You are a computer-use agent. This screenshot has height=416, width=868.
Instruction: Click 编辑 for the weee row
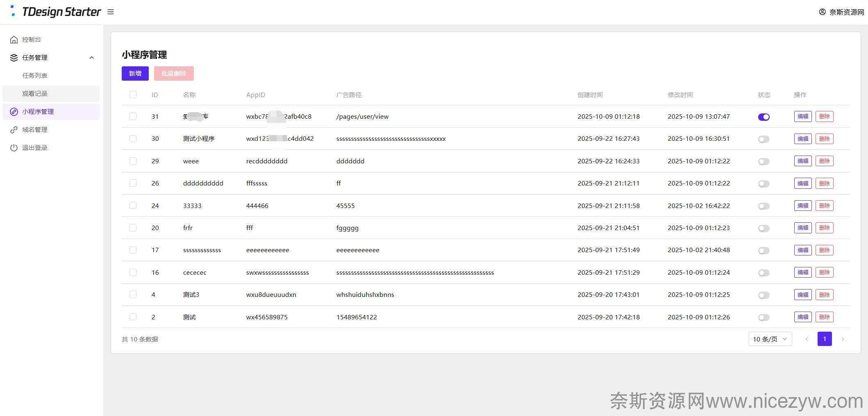(802, 161)
